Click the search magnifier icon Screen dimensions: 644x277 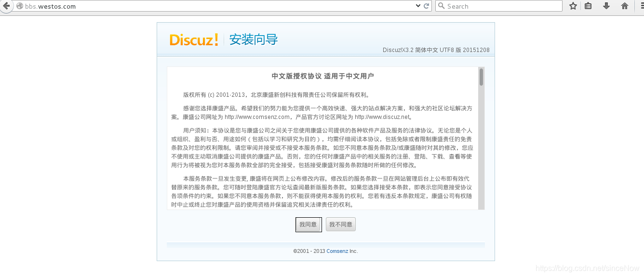coord(441,6)
